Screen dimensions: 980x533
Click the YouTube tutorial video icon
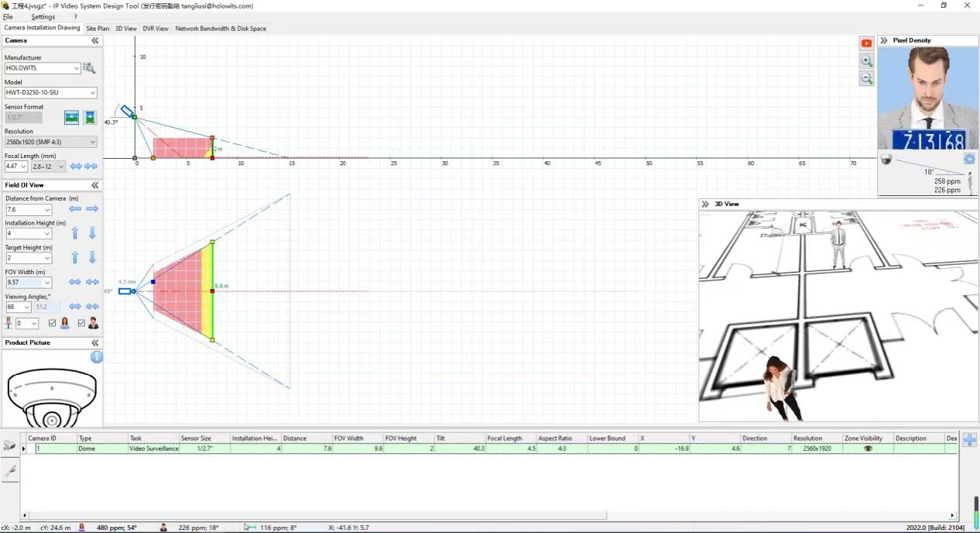[x=866, y=43]
